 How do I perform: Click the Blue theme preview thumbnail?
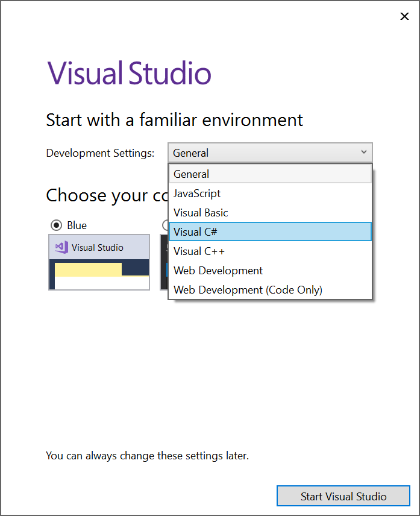click(x=99, y=262)
